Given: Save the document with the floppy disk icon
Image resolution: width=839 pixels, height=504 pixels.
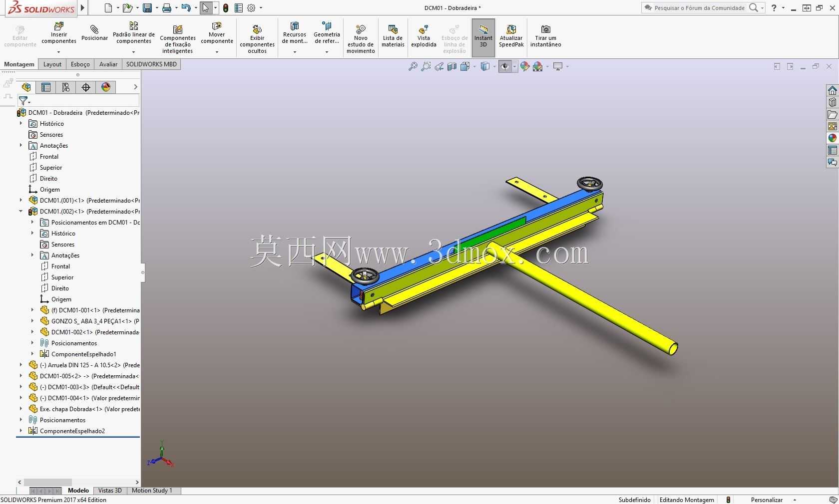Looking at the screenshot, I should point(147,8).
